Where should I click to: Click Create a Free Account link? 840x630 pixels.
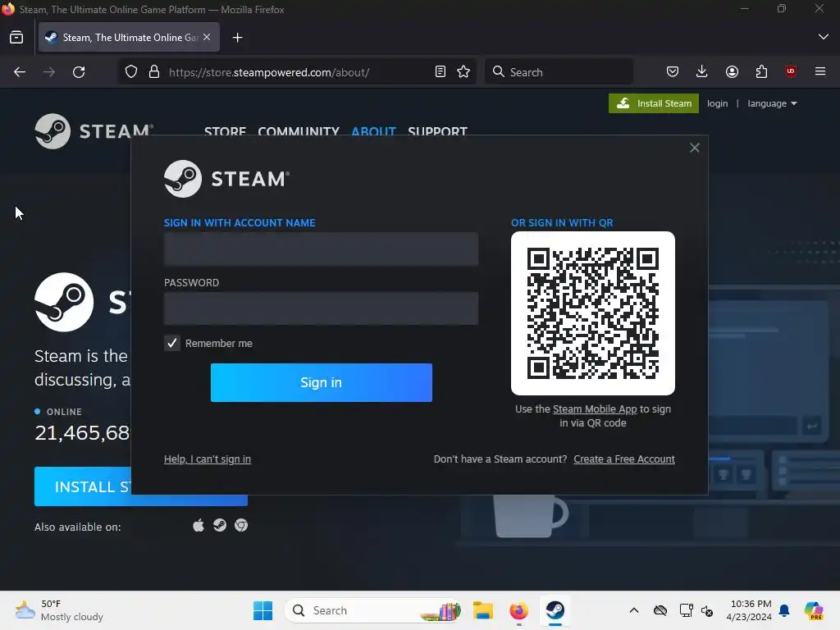[624, 459]
